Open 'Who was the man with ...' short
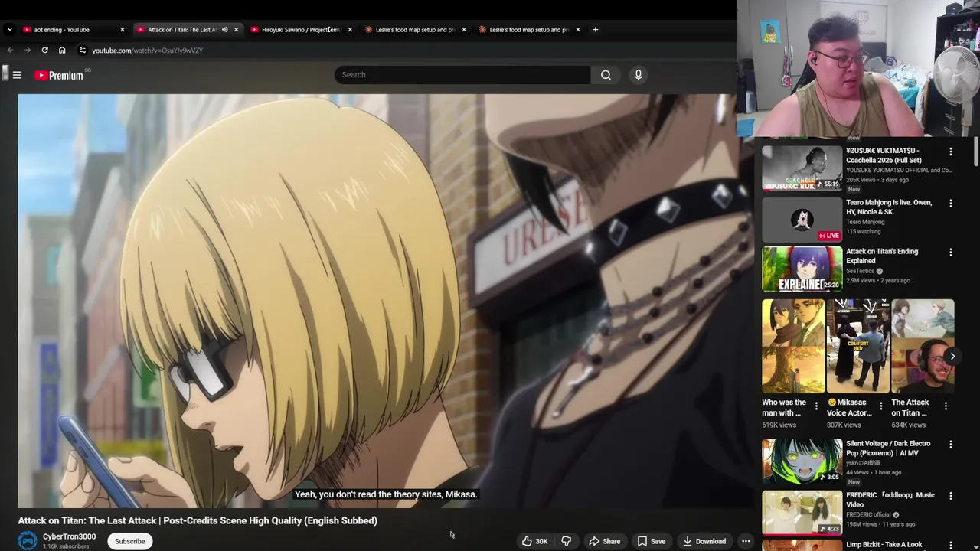This screenshot has height=551, width=980. click(793, 346)
